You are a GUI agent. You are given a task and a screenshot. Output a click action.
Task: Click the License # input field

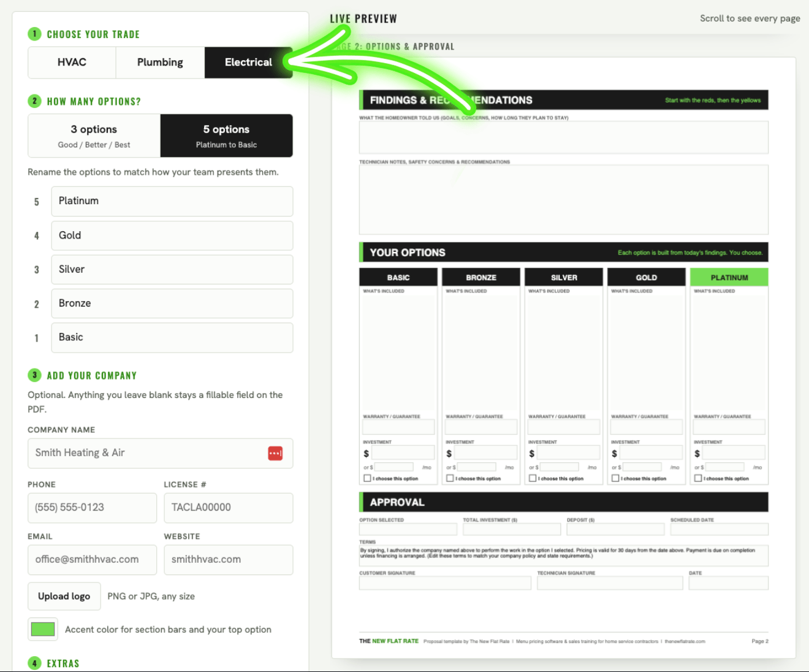[x=229, y=508]
